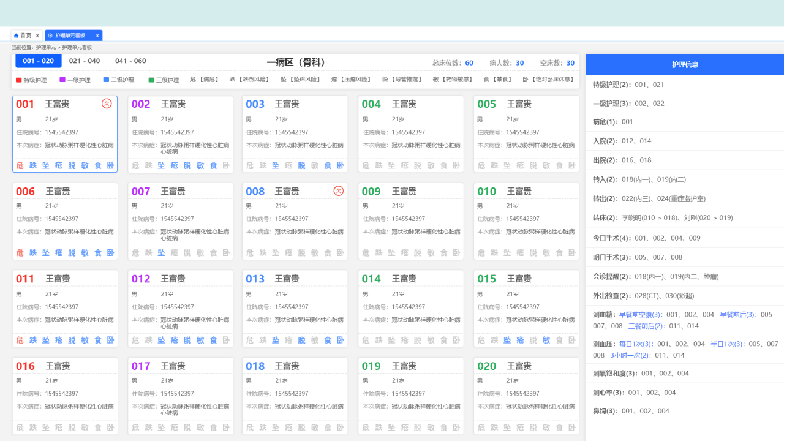This screenshot has height=442, width=785.
Task: Open patient card for bed 002
Action: pyautogui.click(x=181, y=135)
